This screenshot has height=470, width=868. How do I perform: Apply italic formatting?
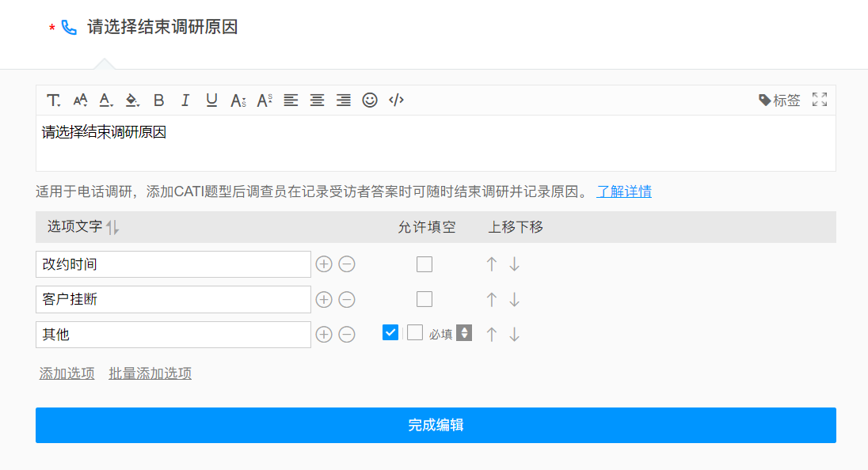(x=185, y=100)
